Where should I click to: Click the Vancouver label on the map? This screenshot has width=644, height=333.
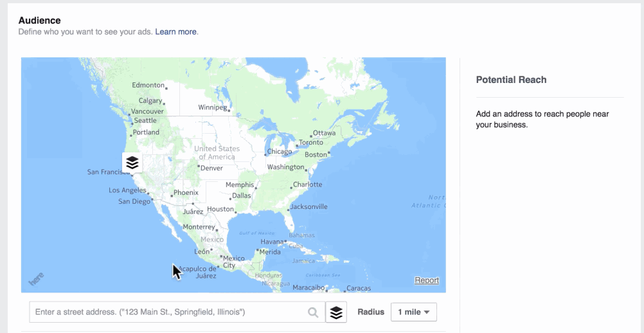coord(148,111)
